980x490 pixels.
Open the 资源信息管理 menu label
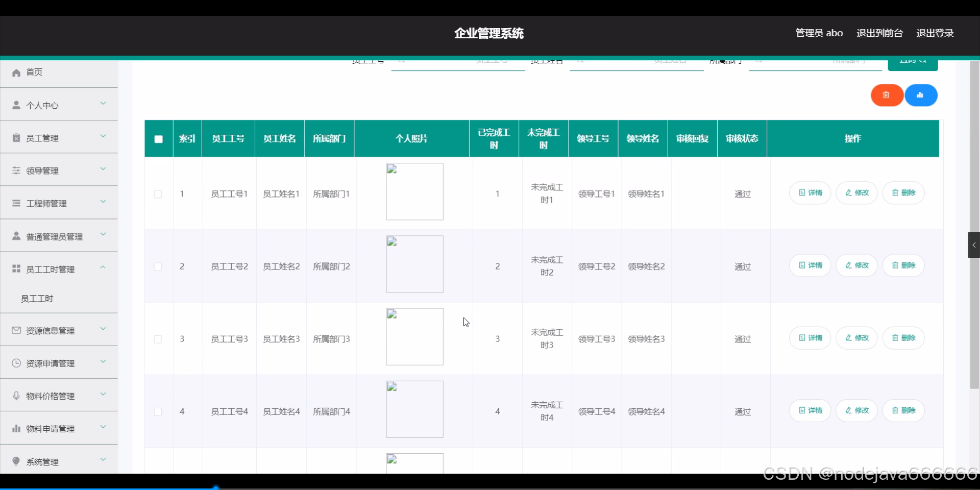point(51,331)
